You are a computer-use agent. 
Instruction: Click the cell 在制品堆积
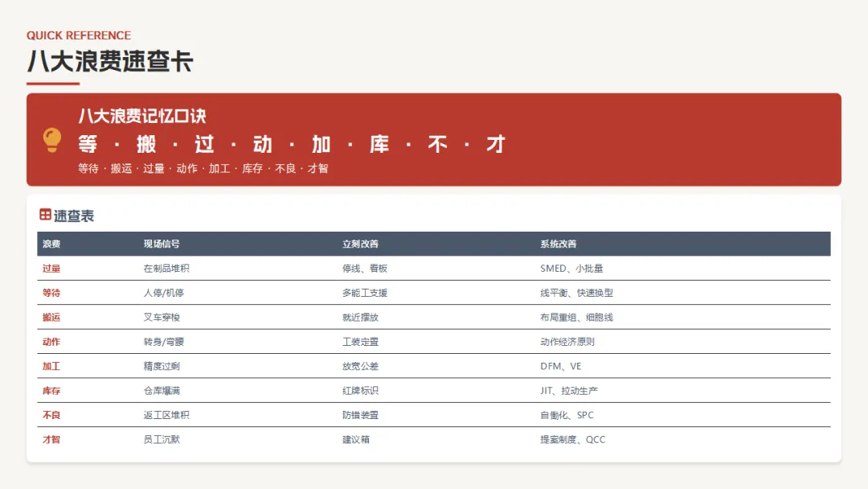click(166, 269)
